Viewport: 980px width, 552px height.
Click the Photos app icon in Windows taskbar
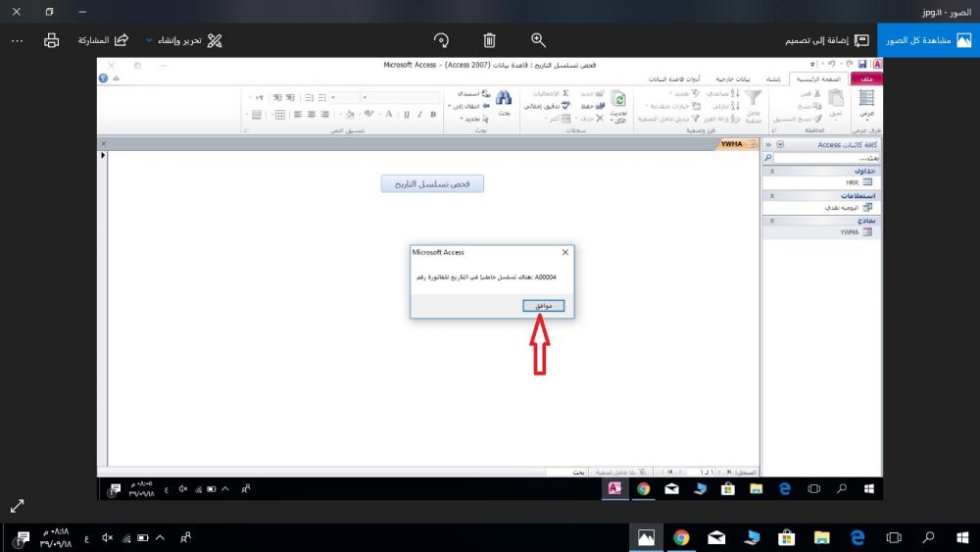(x=646, y=537)
